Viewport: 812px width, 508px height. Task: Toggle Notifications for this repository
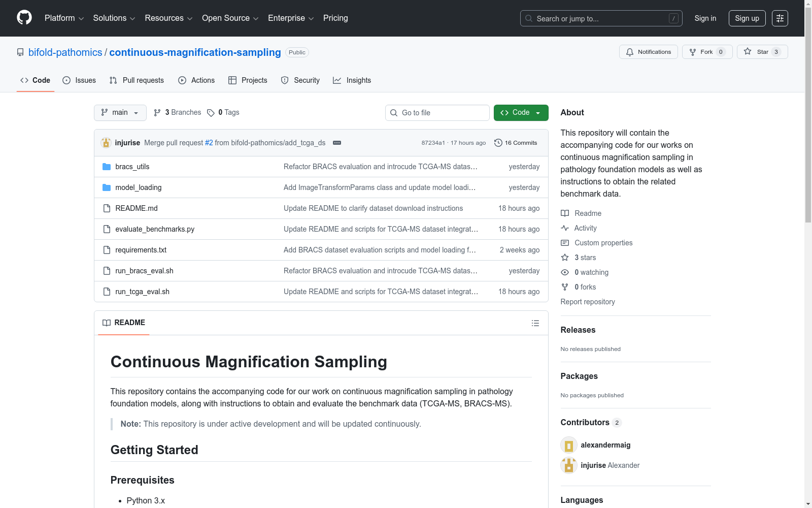[x=649, y=52]
